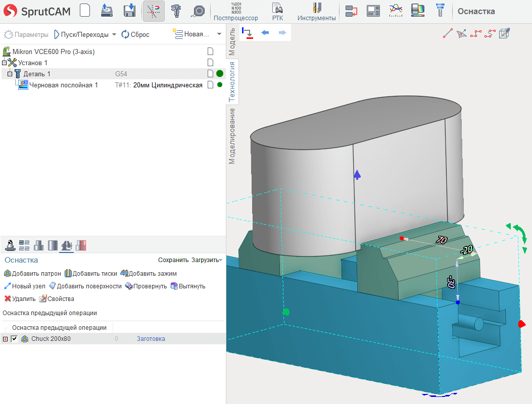Uncheck the Chuck 200x80 checkbox
This screenshot has height=404, width=532.
(14, 339)
